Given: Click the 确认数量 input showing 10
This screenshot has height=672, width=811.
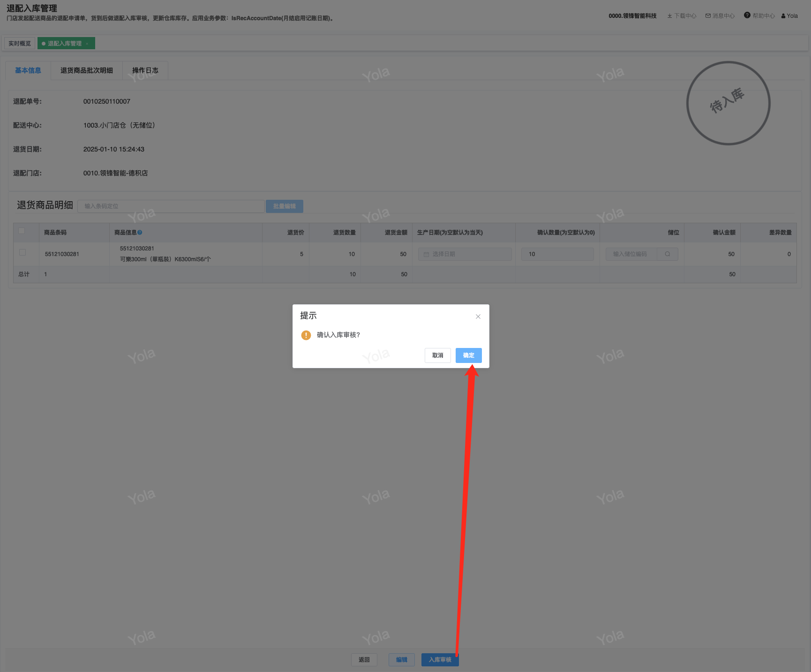Looking at the screenshot, I should click(x=558, y=254).
